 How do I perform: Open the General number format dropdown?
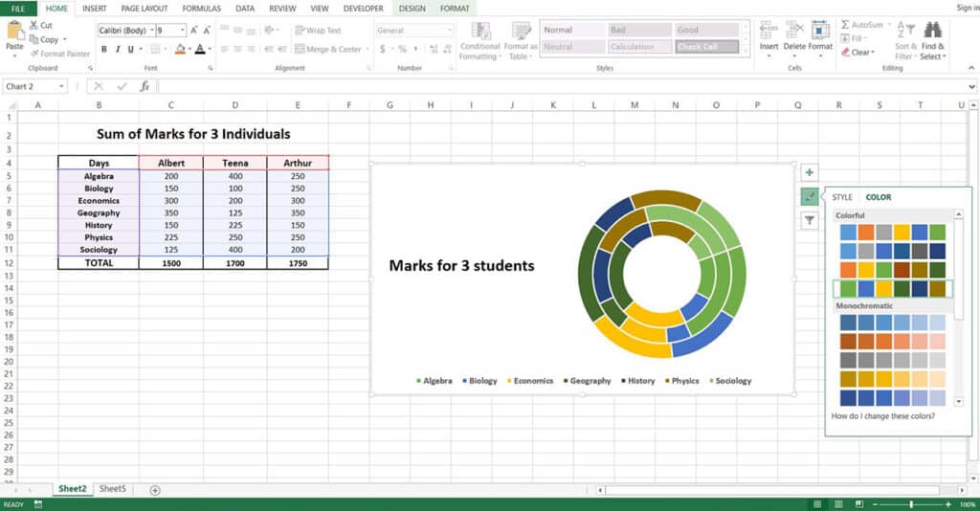pos(449,31)
